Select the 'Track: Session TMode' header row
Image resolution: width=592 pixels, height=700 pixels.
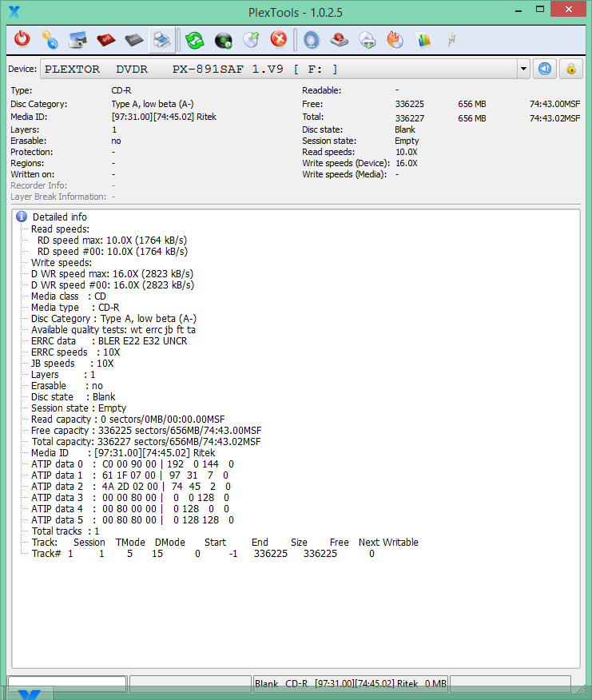coord(225,542)
